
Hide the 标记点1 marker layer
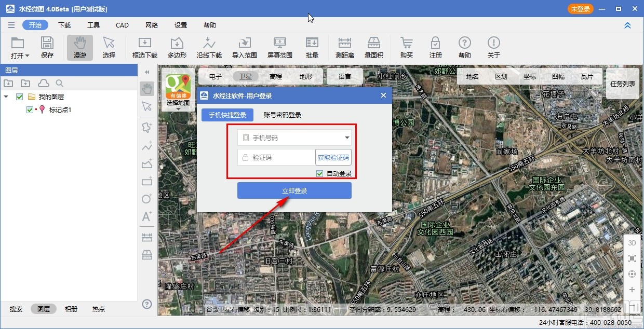30,110
